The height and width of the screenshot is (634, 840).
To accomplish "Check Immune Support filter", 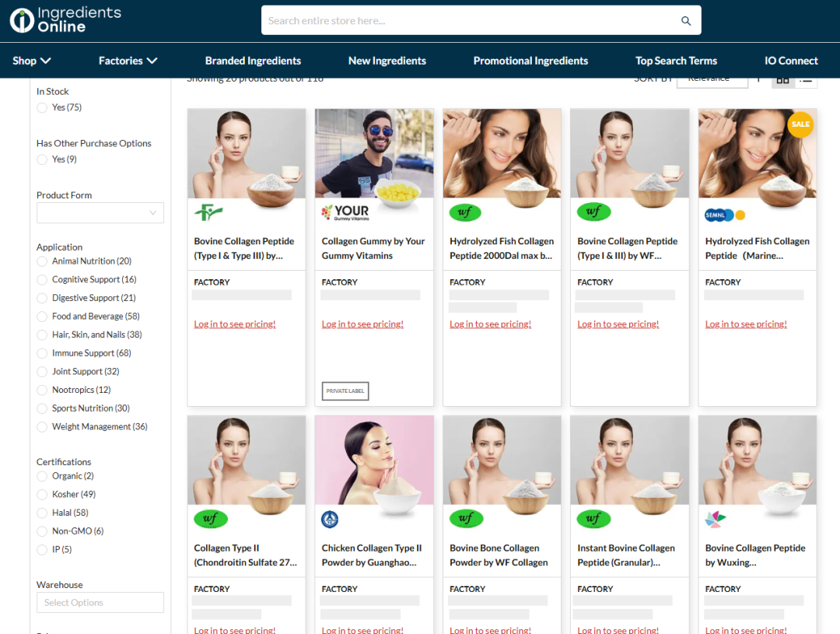I will [x=42, y=353].
